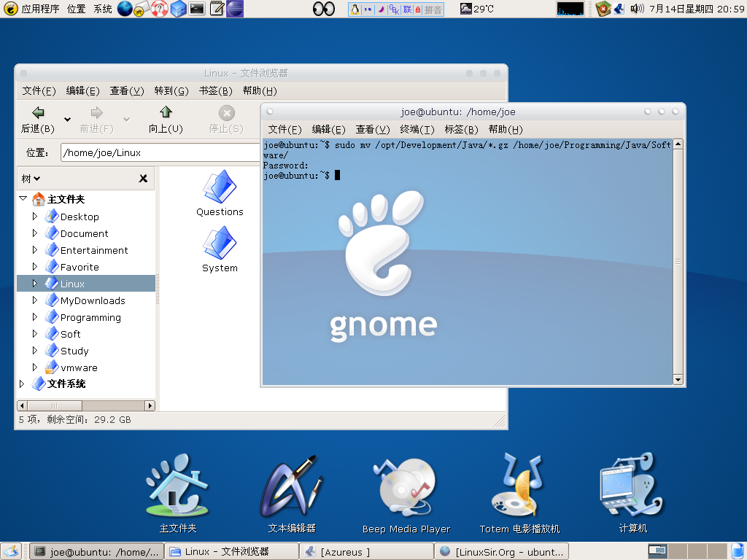Close the tree side pane
747x560 pixels.
143,179
